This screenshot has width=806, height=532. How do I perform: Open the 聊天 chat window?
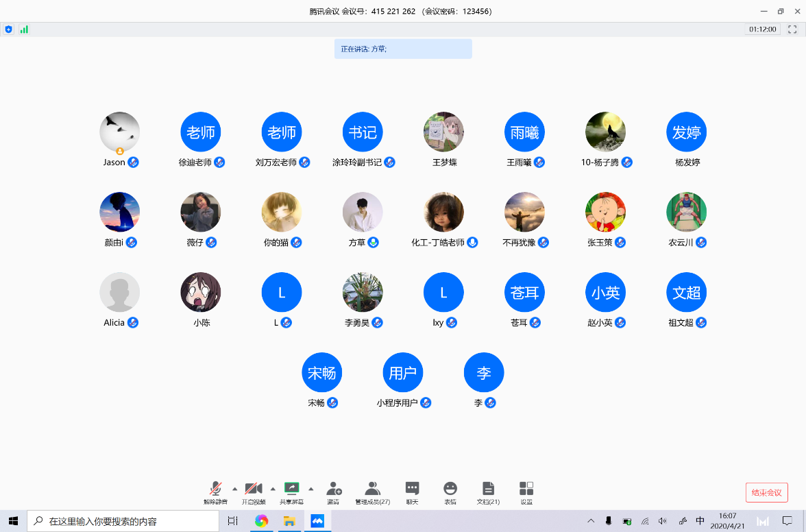point(412,489)
